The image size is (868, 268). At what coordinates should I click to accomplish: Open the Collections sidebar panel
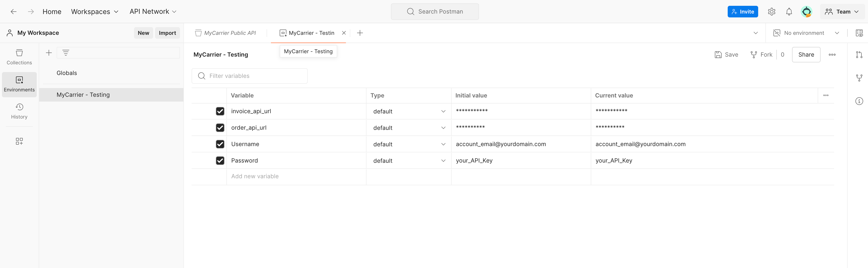(x=19, y=57)
